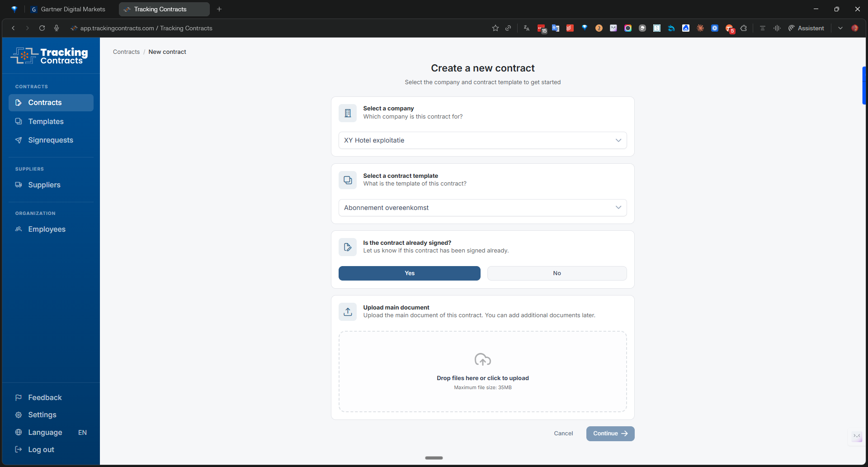Open the red extension with badge 15
Viewport: 868px width, 467px height.
542,29
